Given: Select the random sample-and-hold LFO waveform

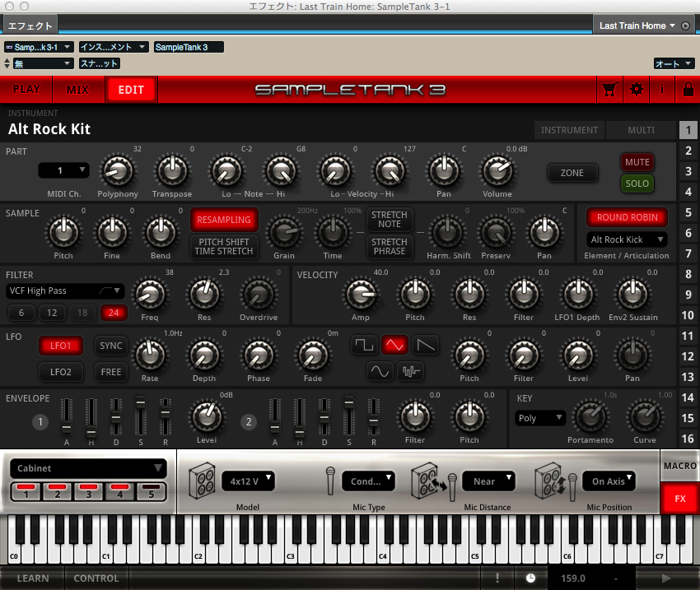Looking at the screenshot, I should pyautogui.click(x=411, y=371).
